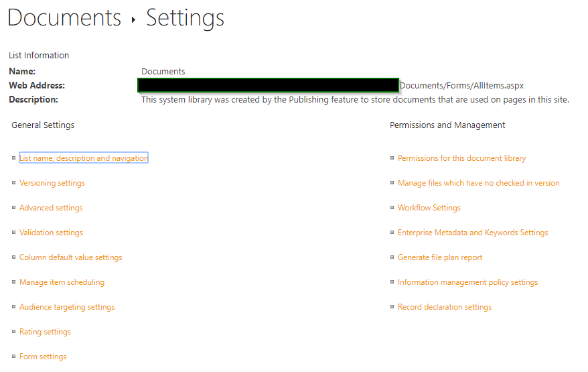Click the Documents breadcrumb title

[64, 18]
